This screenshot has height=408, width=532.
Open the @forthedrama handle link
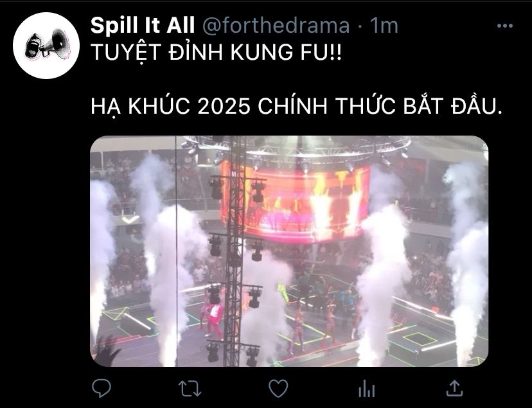[276, 26]
